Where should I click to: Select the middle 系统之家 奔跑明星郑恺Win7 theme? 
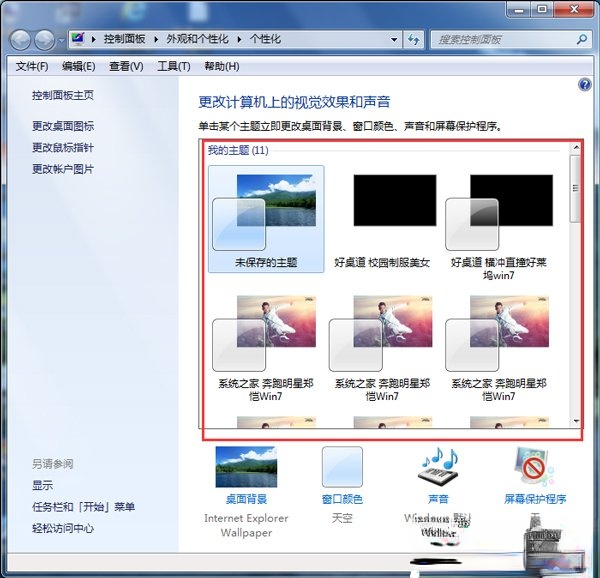383,348
